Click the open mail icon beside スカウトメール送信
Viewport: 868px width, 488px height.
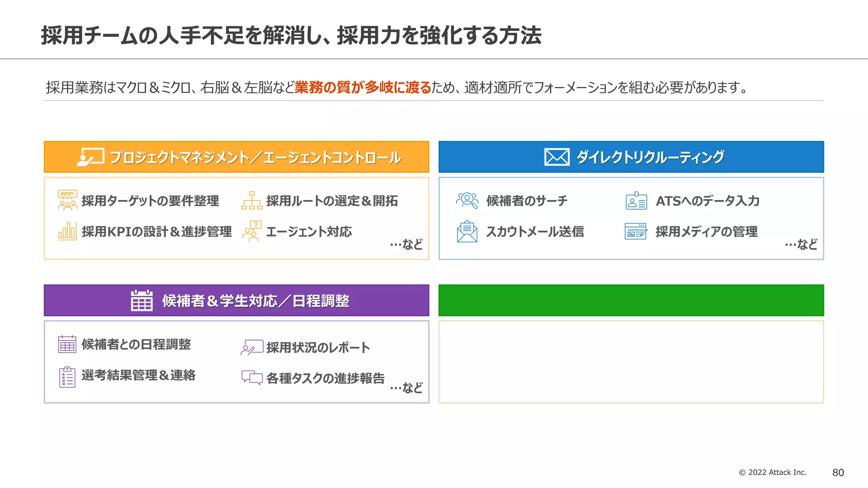pos(467,231)
